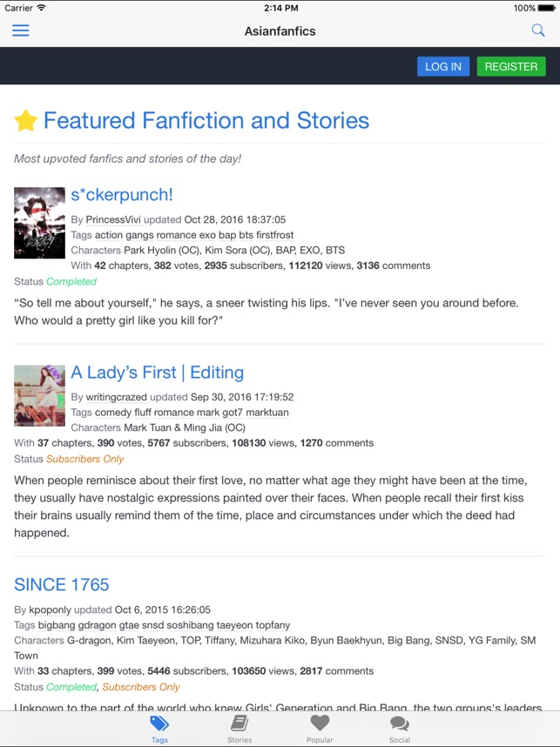Select A Lady's First cover thumbnail
The height and width of the screenshot is (747, 560).
pyautogui.click(x=39, y=396)
